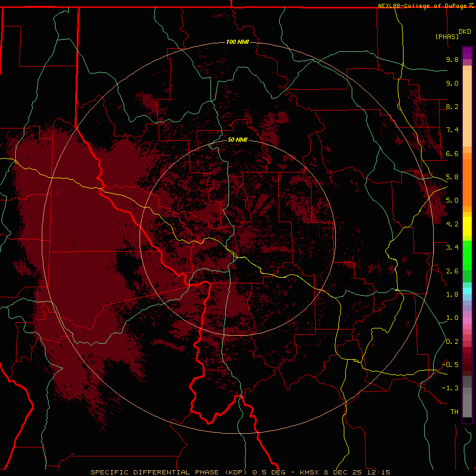The width and height of the screenshot is (476, 476).
Task: Click the 5.8 scale value
Action: tap(452, 177)
